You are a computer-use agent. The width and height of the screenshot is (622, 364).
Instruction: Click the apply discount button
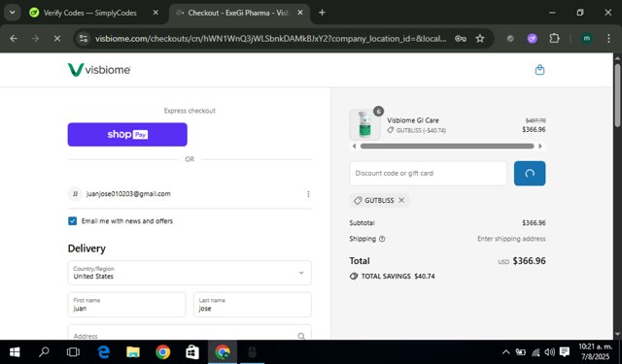pyautogui.click(x=530, y=173)
